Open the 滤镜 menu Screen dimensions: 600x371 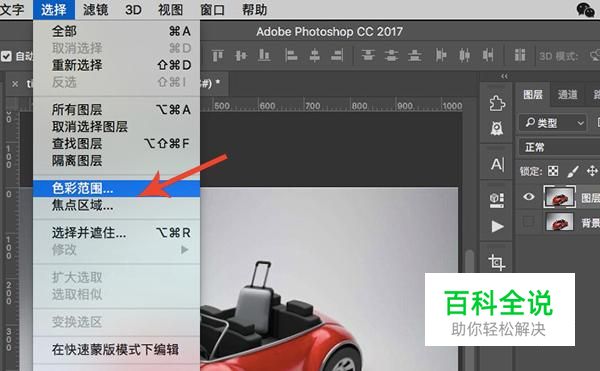coord(96,9)
